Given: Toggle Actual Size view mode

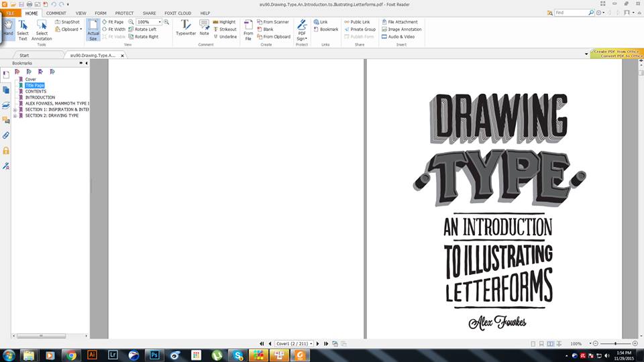Looking at the screenshot, I should [x=93, y=30].
